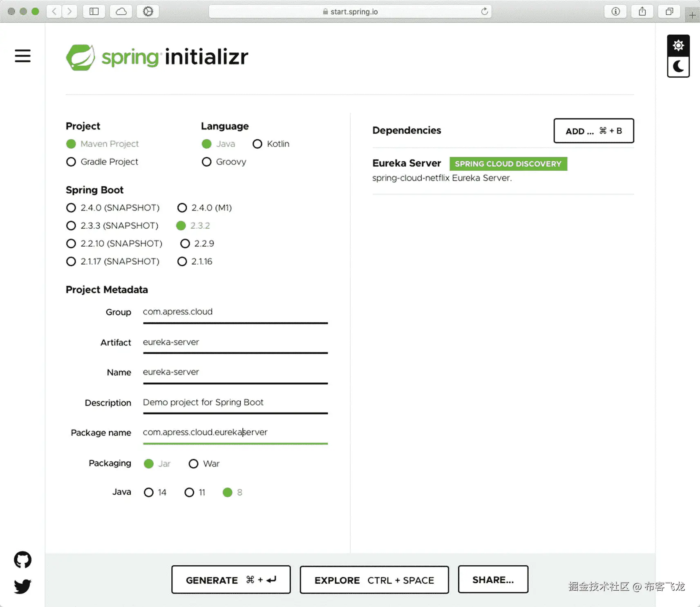
Task: Click the Spring Boot heading
Action: [94, 190]
